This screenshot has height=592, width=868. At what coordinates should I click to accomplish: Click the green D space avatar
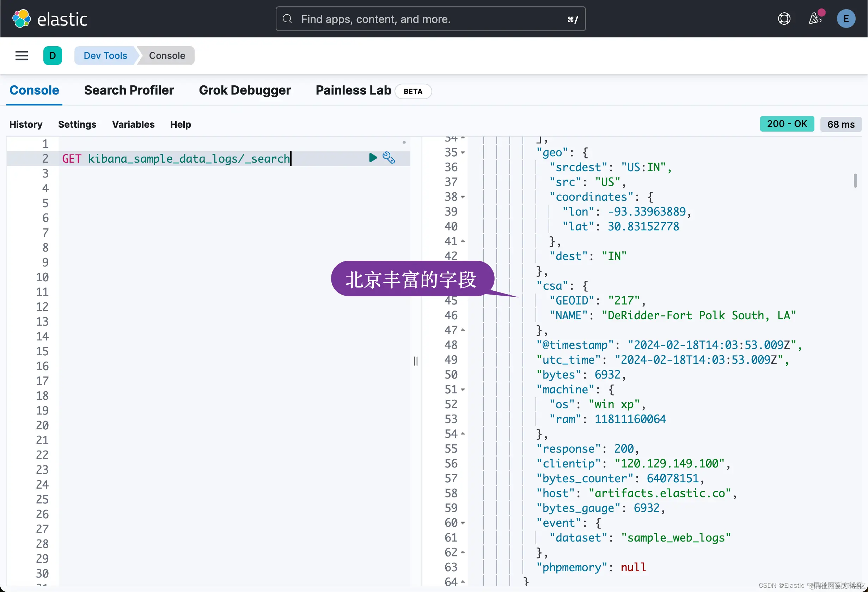[x=53, y=56]
